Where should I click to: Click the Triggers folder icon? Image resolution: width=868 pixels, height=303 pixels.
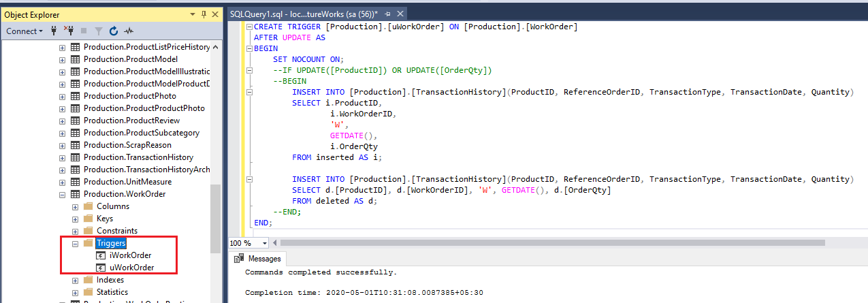pyautogui.click(x=88, y=243)
